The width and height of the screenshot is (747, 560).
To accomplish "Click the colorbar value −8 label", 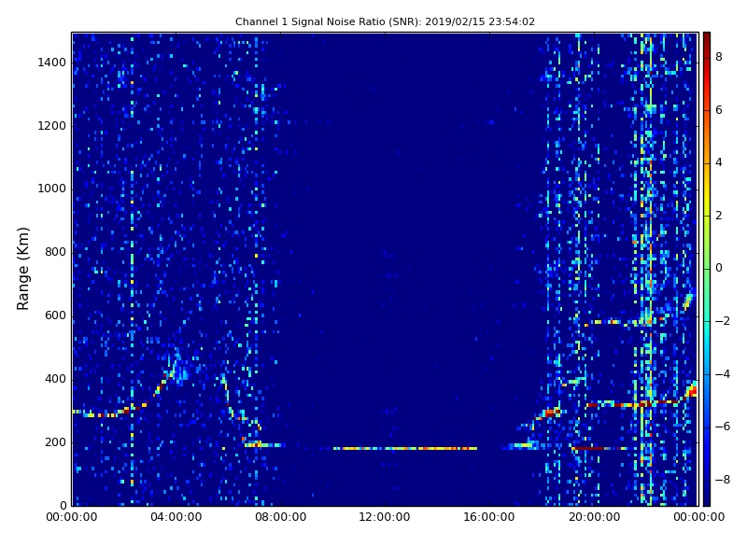I will (x=723, y=480).
